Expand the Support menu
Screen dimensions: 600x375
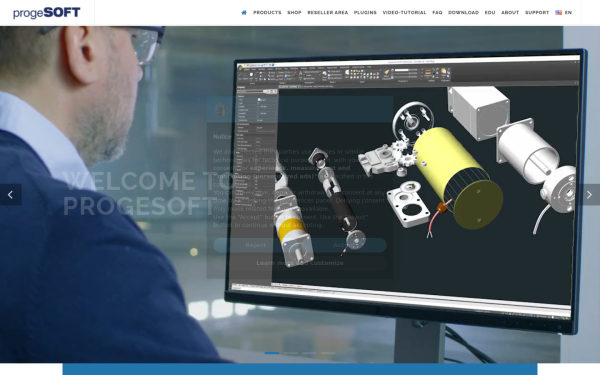537,13
